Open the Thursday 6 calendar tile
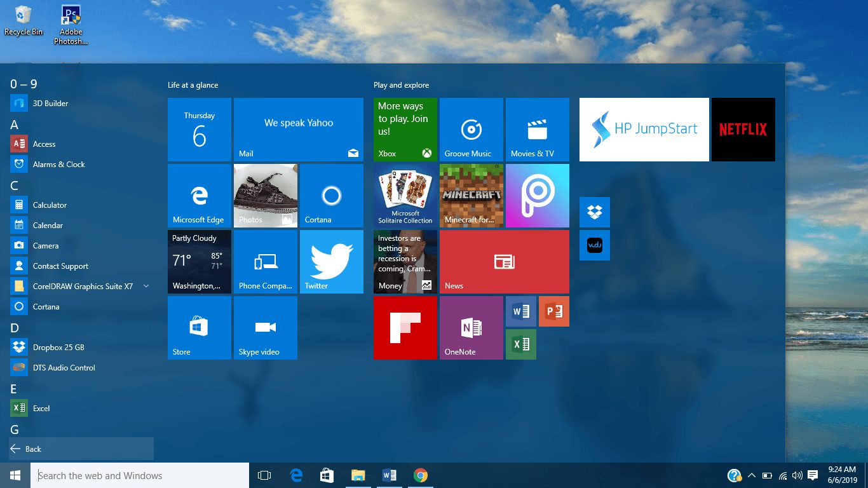The width and height of the screenshot is (868, 488). 200,130
